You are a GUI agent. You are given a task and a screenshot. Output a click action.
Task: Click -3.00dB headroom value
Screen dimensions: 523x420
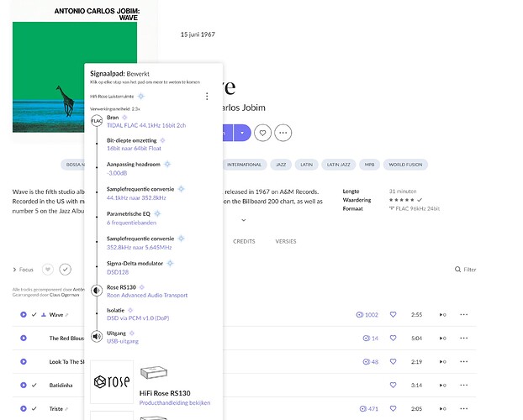[117, 173]
